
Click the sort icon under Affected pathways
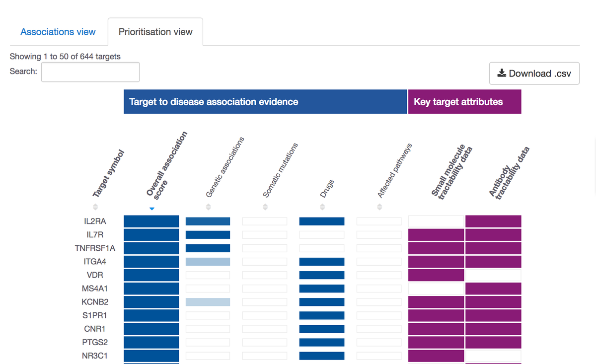[x=379, y=207]
